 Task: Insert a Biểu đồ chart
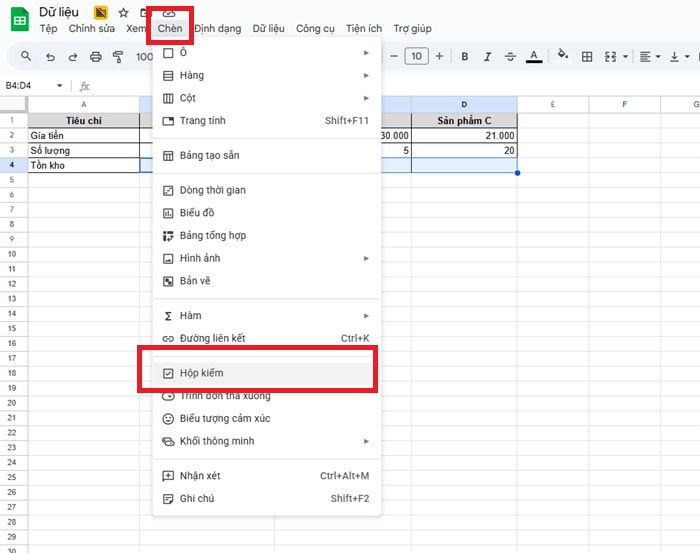[x=267, y=213]
